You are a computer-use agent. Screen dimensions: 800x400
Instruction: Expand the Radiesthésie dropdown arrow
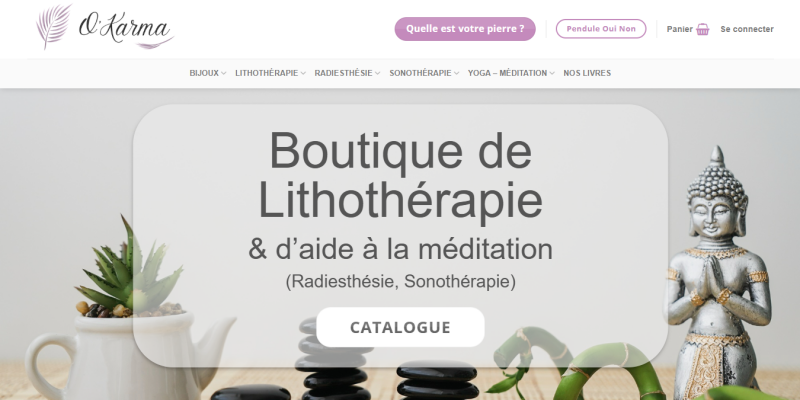click(x=378, y=73)
